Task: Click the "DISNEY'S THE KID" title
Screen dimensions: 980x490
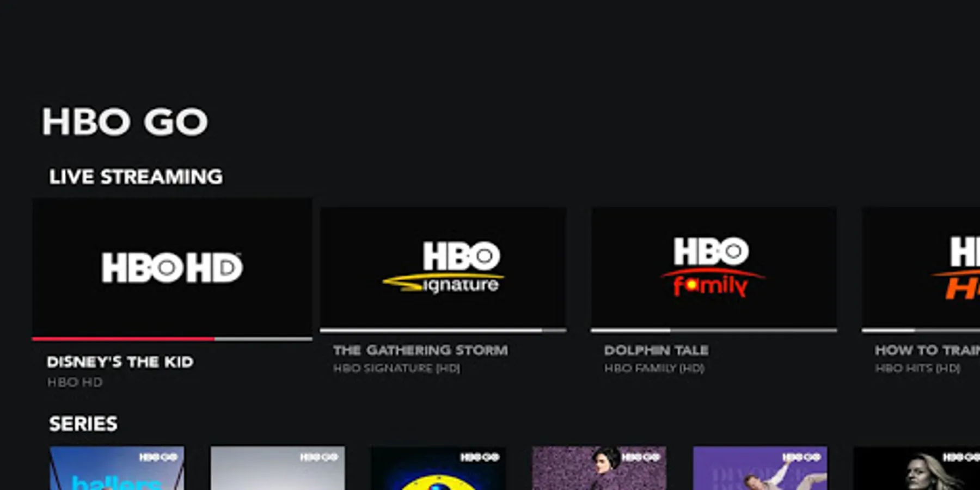Action: [x=120, y=362]
